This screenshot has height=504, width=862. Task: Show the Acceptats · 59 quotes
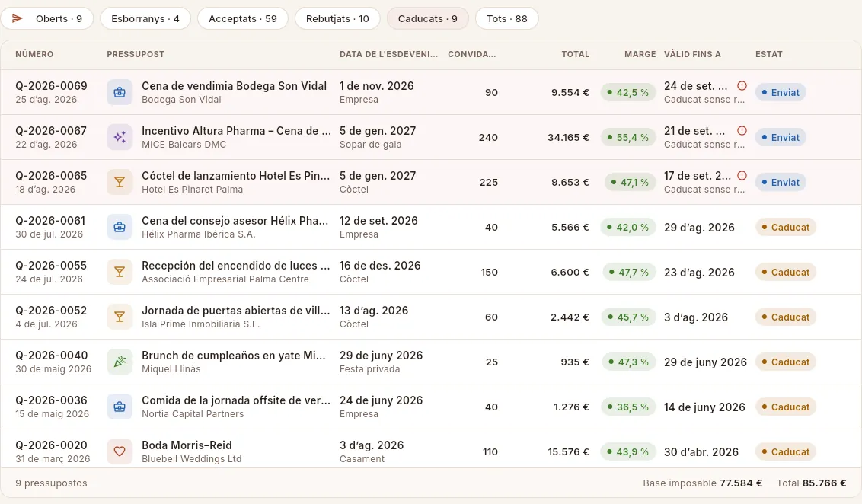point(242,19)
